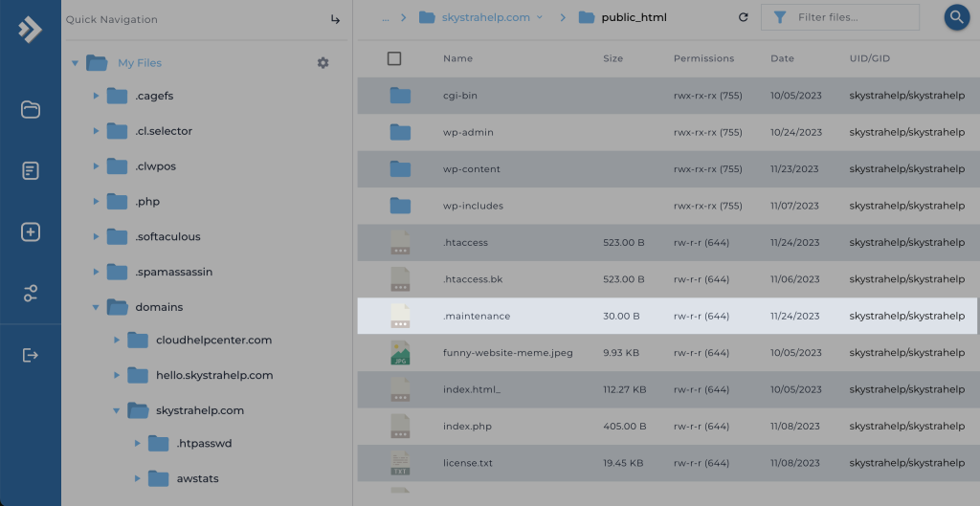
Task: Expand the cloudhelpcenter.com folder arrow
Action: point(117,341)
